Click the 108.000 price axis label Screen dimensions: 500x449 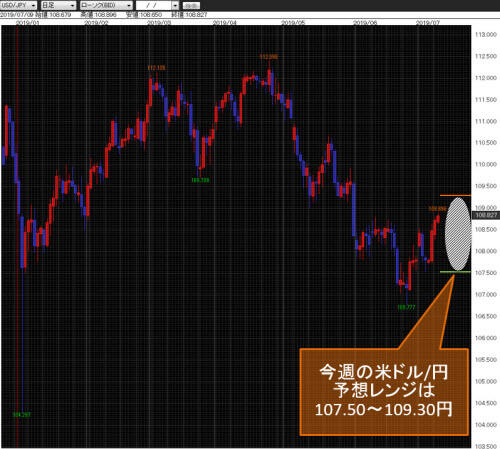click(x=486, y=251)
